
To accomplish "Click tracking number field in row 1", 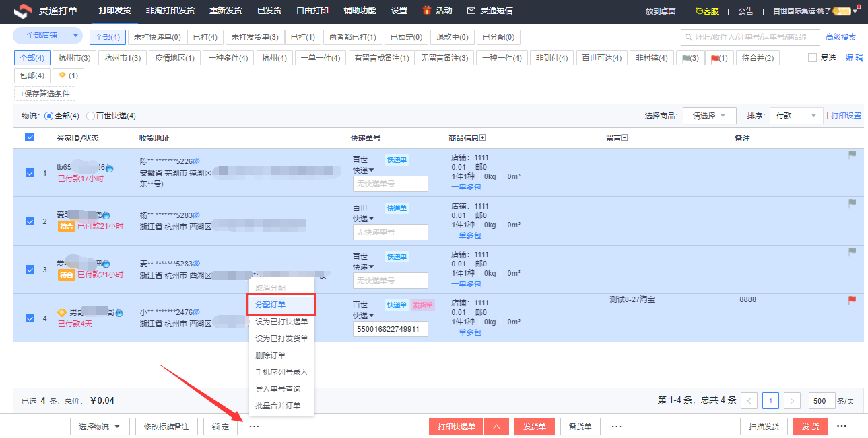I will pyautogui.click(x=391, y=184).
